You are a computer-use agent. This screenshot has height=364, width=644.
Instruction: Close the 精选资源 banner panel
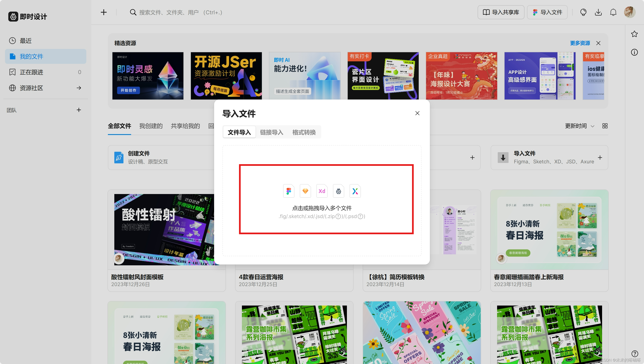598,43
